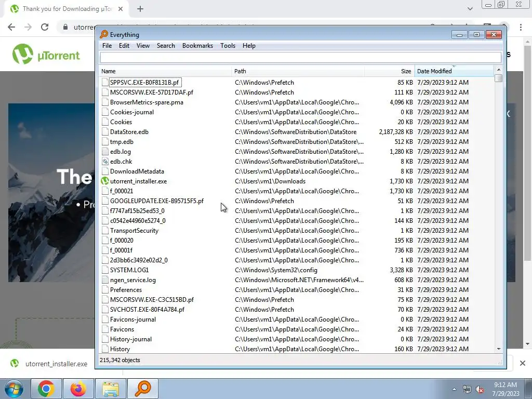
Task: Select the edb.log file icon
Action: tap(105, 152)
